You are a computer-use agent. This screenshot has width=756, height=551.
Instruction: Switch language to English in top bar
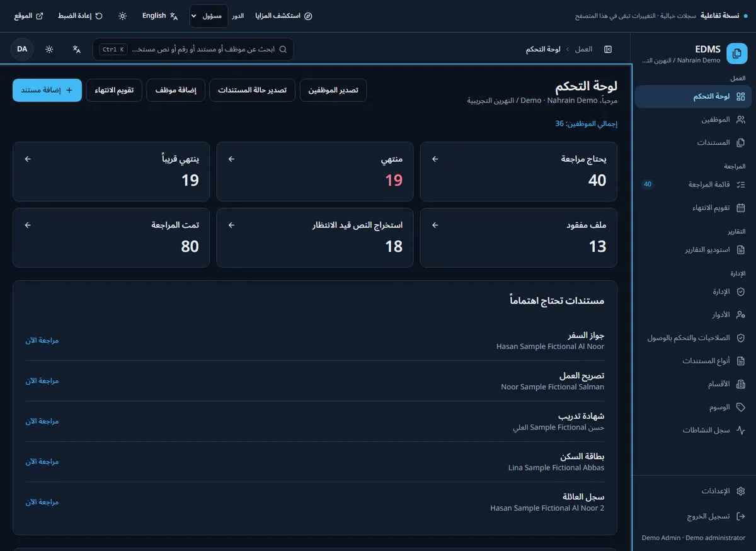(x=160, y=16)
